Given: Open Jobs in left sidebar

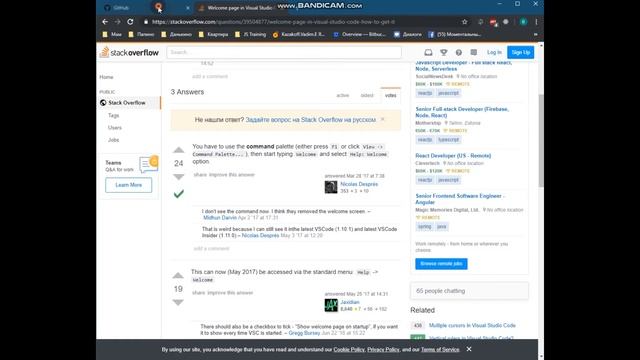Looking at the screenshot, I should 113,140.
